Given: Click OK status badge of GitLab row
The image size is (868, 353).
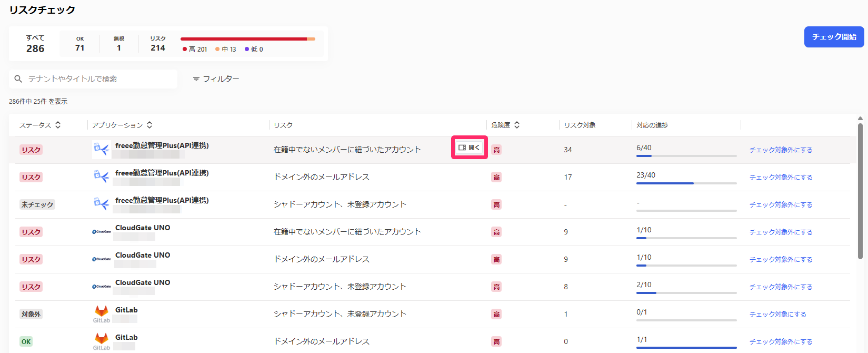Looking at the screenshot, I should [26, 341].
